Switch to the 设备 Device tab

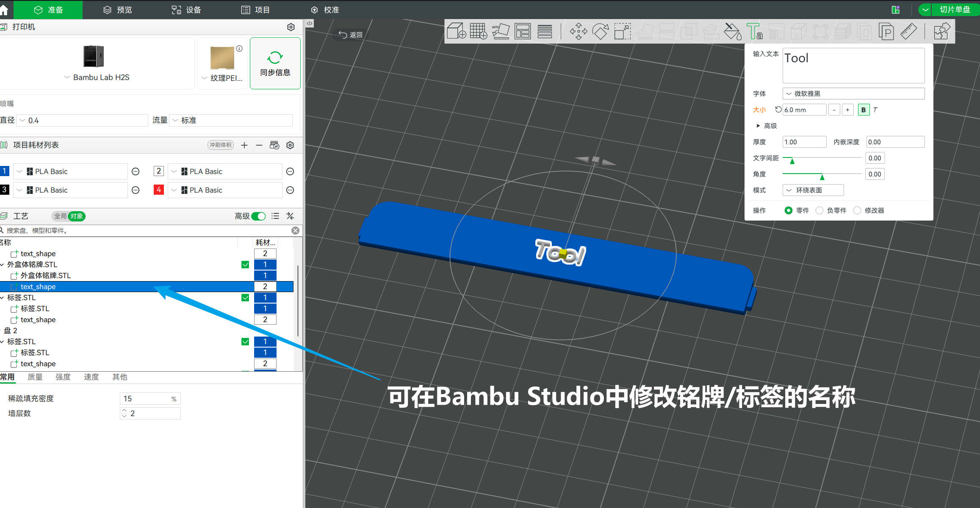(x=186, y=10)
